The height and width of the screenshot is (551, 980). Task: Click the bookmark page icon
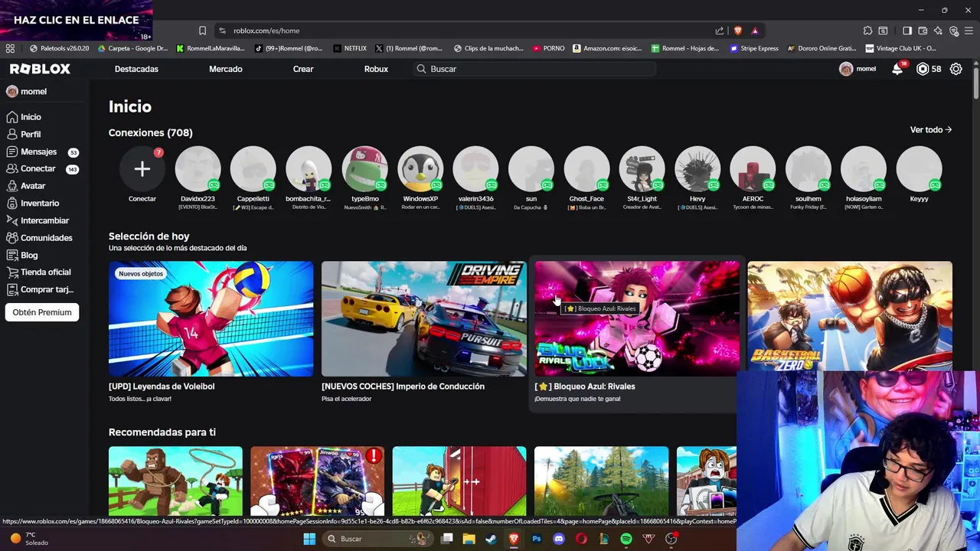pos(202,31)
